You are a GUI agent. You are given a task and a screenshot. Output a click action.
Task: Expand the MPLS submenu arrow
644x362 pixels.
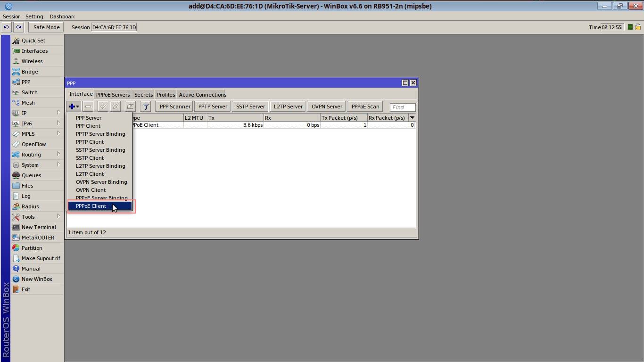pos(58,133)
